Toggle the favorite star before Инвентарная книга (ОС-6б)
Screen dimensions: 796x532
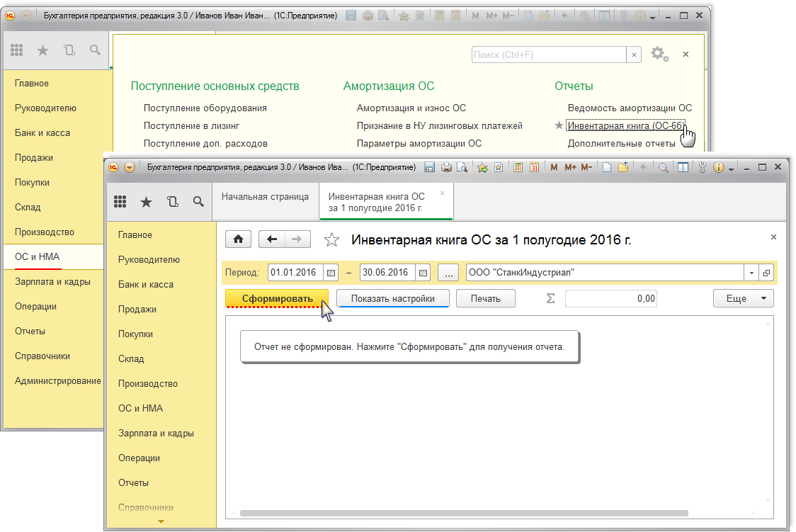click(559, 125)
